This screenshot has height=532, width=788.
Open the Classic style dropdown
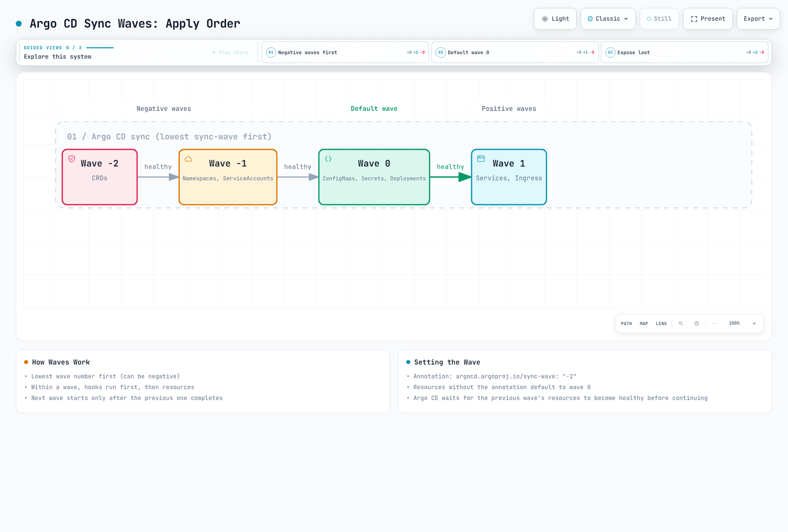(608, 19)
